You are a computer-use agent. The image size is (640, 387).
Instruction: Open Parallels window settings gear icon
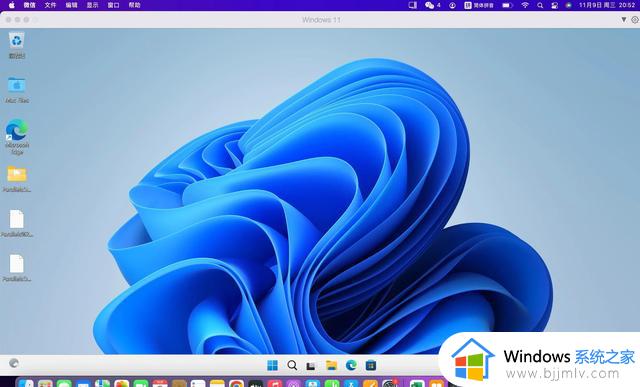[x=635, y=20]
